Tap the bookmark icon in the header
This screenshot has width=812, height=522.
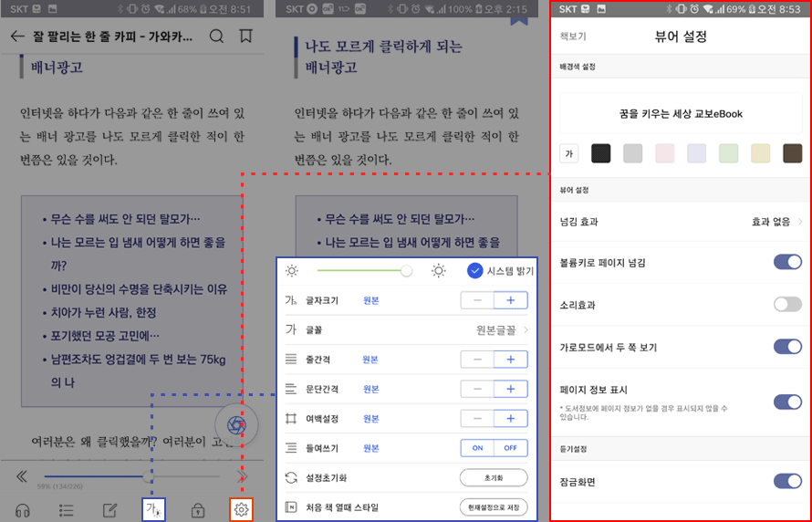[245, 37]
